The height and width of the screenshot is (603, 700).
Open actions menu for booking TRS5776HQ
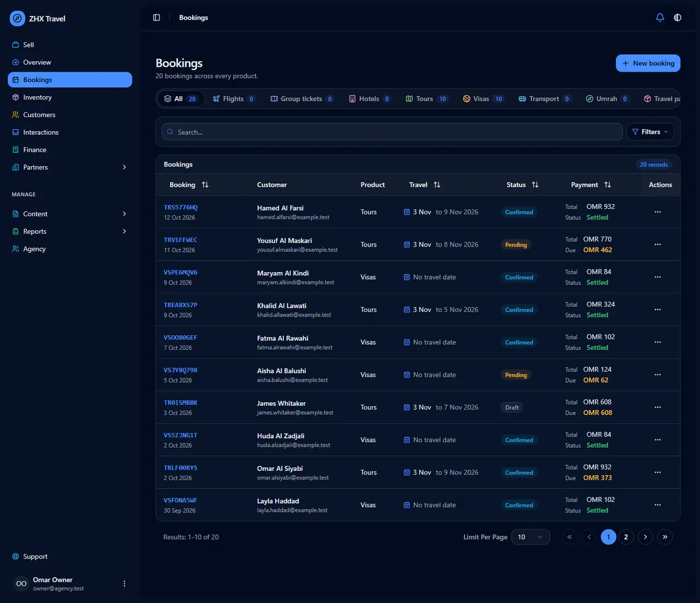[657, 212]
